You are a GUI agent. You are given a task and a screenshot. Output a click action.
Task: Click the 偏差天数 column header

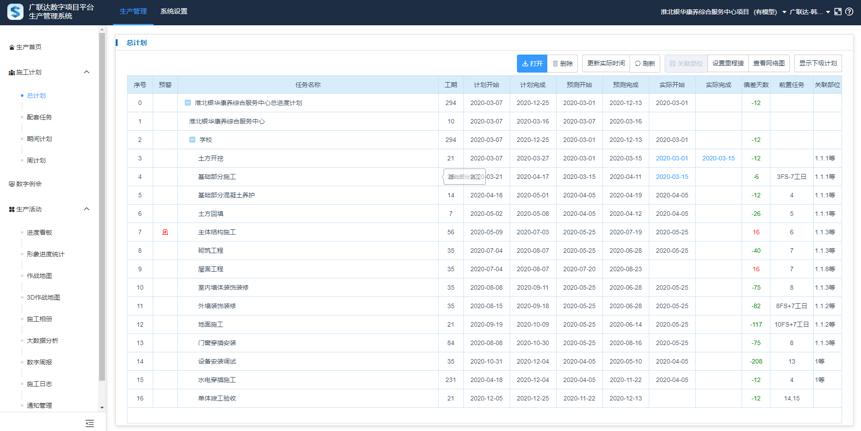point(756,85)
